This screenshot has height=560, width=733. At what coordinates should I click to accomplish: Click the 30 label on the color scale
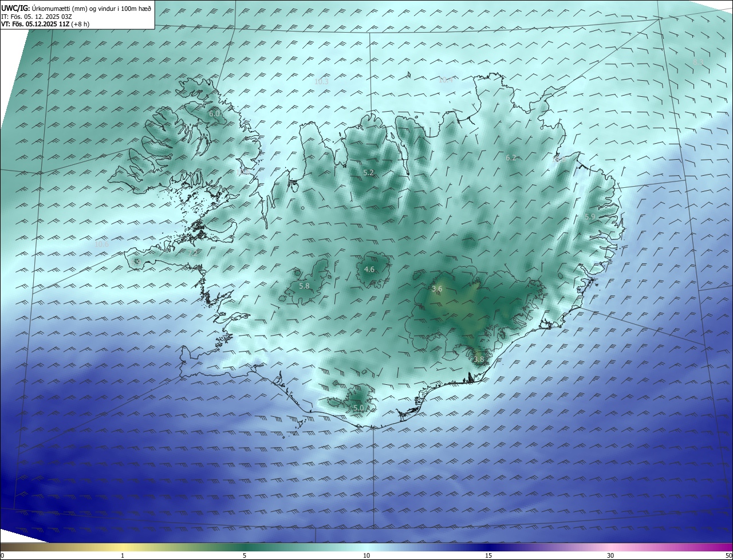click(610, 555)
